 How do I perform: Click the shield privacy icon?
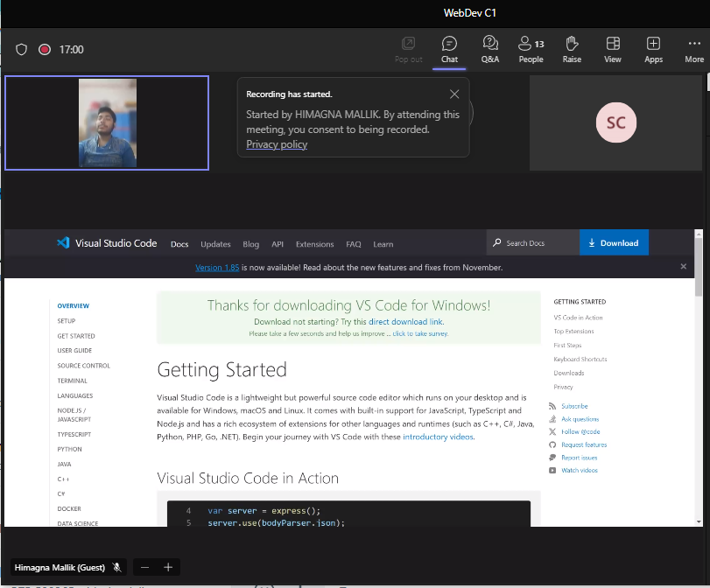(21, 49)
